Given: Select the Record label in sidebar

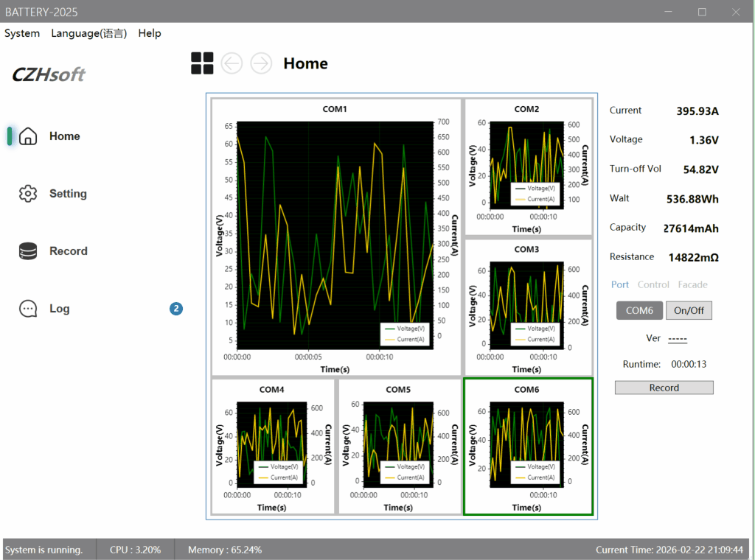Looking at the screenshot, I should point(69,251).
